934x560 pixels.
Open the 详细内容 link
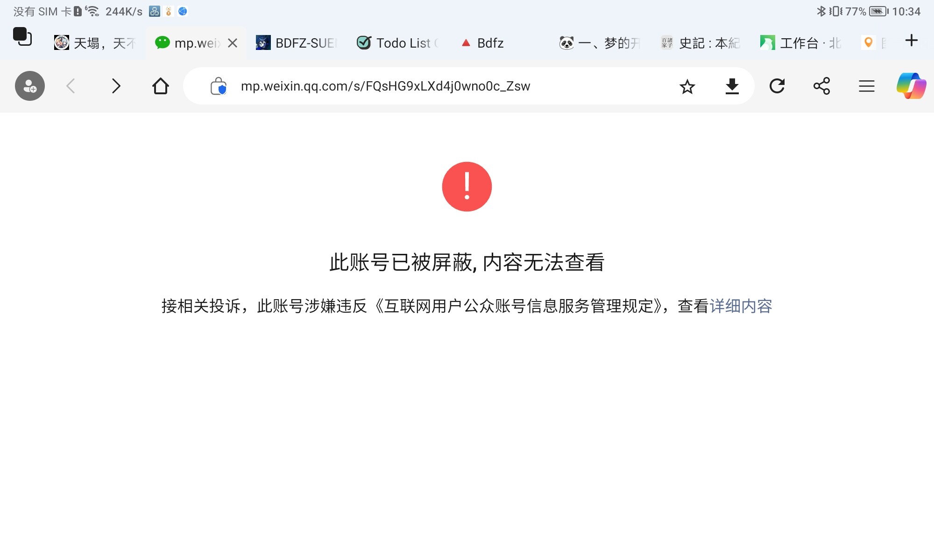741,306
